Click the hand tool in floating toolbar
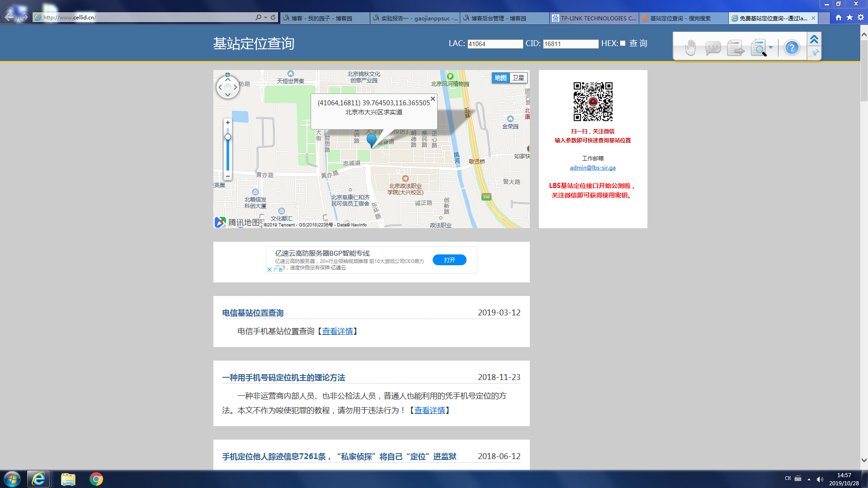 point(690,47)
